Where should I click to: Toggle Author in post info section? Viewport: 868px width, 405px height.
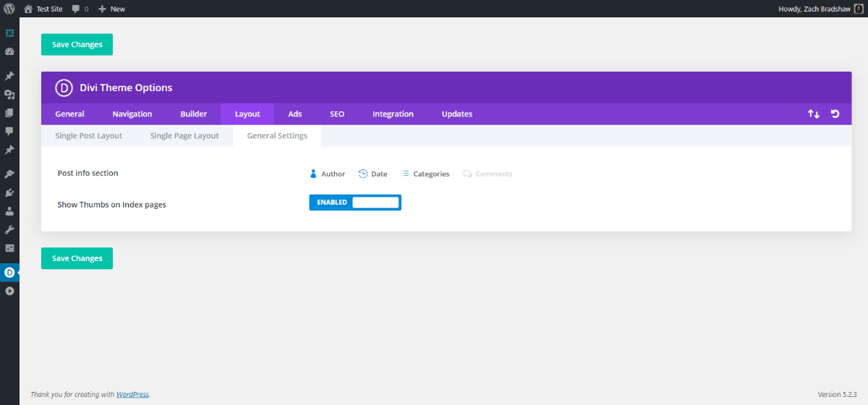[328, 174]
